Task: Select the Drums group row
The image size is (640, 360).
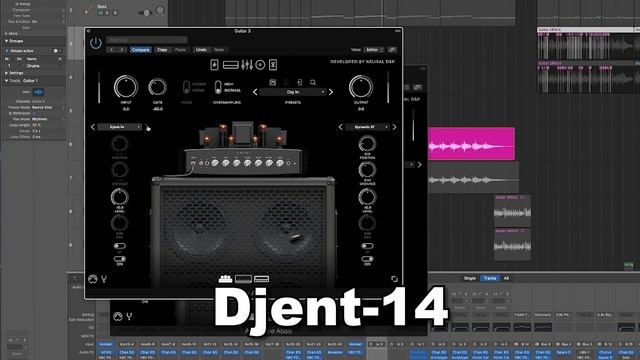Action: [x=33, y=66]
